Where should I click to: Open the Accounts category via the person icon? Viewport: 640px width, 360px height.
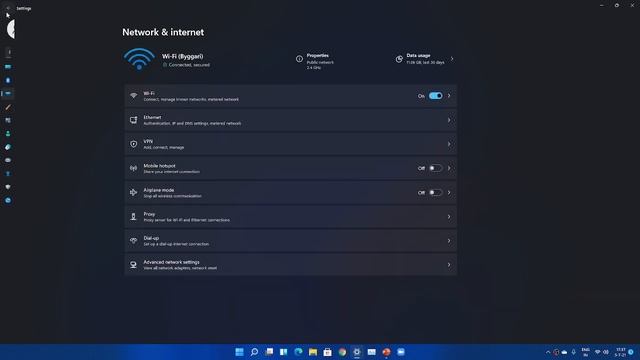(x=8, y=133)
